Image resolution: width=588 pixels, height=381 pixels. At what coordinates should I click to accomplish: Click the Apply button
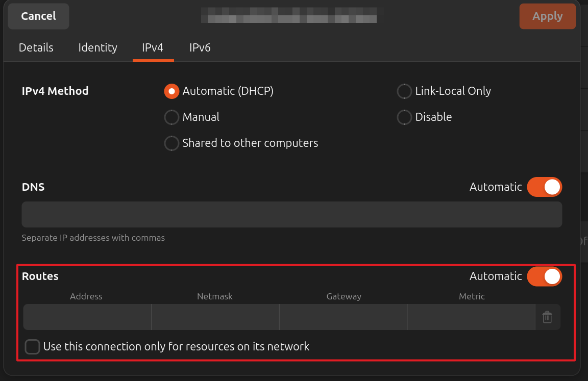pyautogui.click(x=547, y=16)
